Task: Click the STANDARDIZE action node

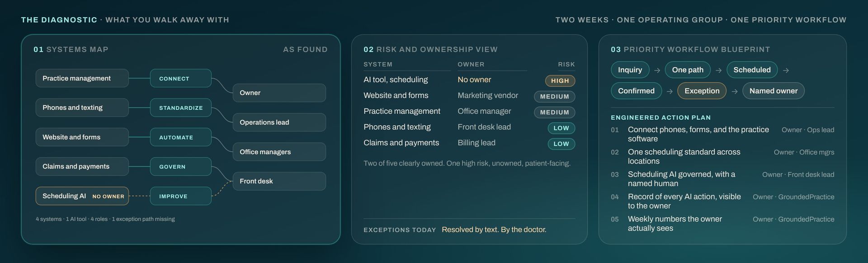Action: pyautogui.click(x=181, y=108)
